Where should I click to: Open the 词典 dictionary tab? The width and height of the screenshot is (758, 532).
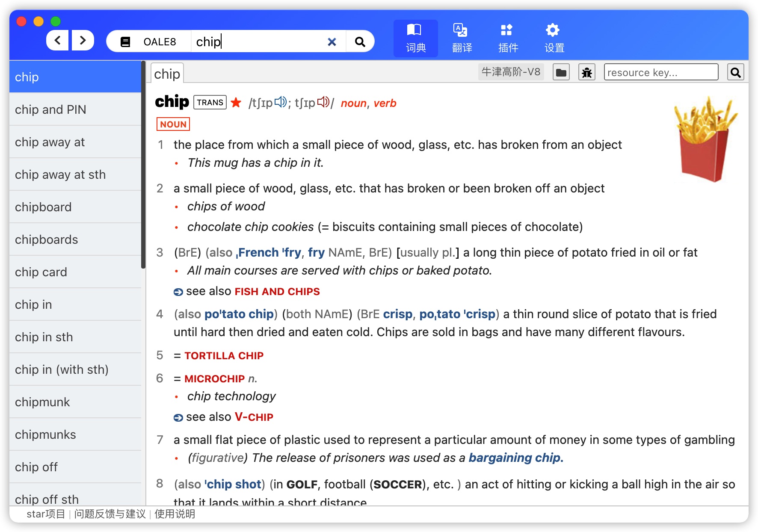416,38
